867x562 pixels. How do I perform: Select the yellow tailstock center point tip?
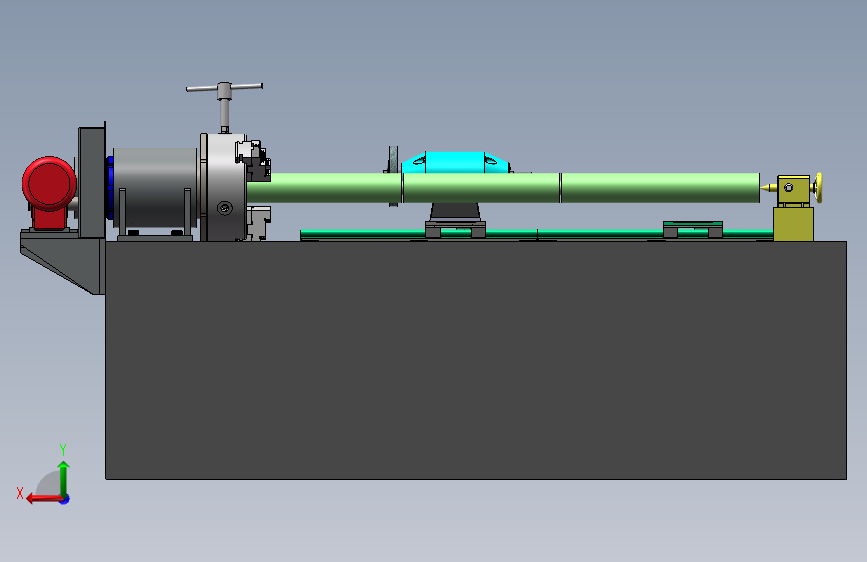769,188
